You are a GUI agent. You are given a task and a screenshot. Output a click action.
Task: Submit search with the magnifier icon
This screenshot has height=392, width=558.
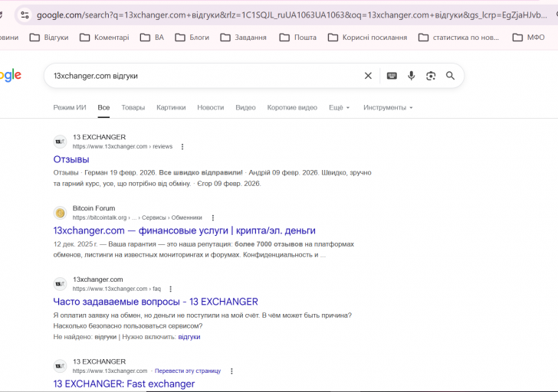(x=450, y=76)
